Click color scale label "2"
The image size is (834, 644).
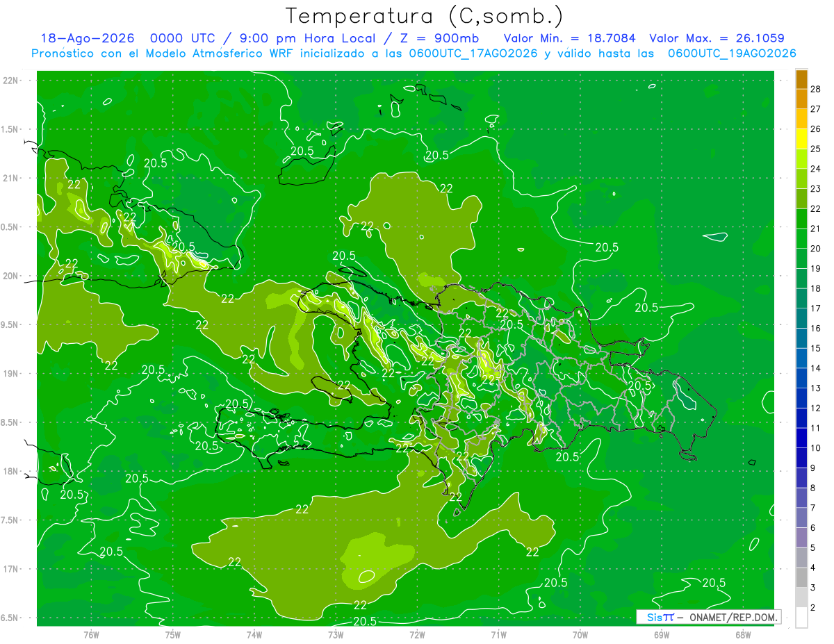812,607
